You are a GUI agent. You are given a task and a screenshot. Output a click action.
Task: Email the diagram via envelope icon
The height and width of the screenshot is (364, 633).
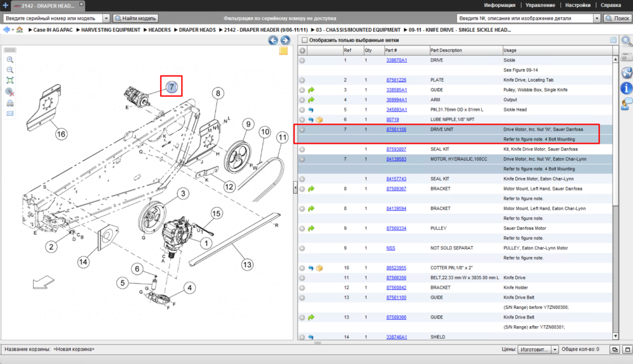click(10, 113)
